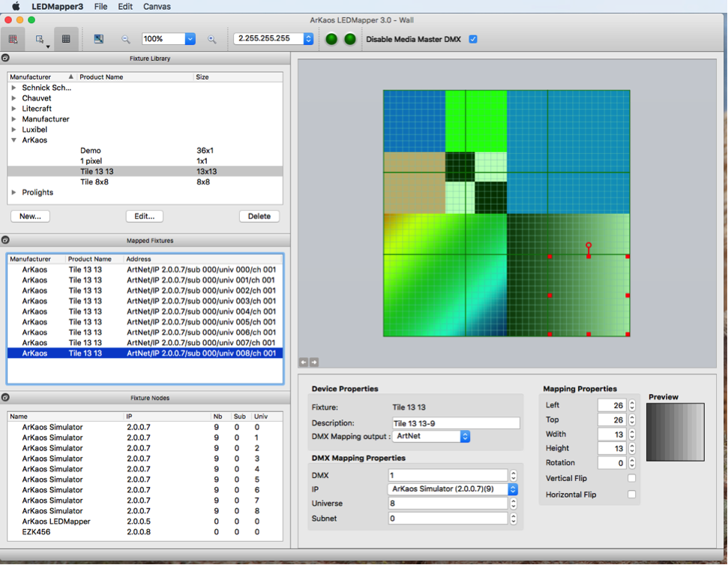The image size is (728, 565).
Task: Select mapped fixture on univ 008
Action: [145, 353]
